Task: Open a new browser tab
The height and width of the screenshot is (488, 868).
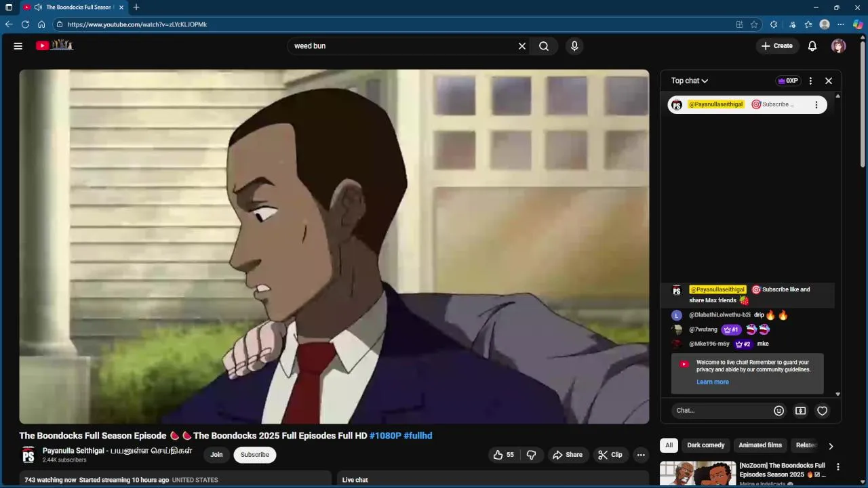Action: pyautogui.click(x=136, y=7)
